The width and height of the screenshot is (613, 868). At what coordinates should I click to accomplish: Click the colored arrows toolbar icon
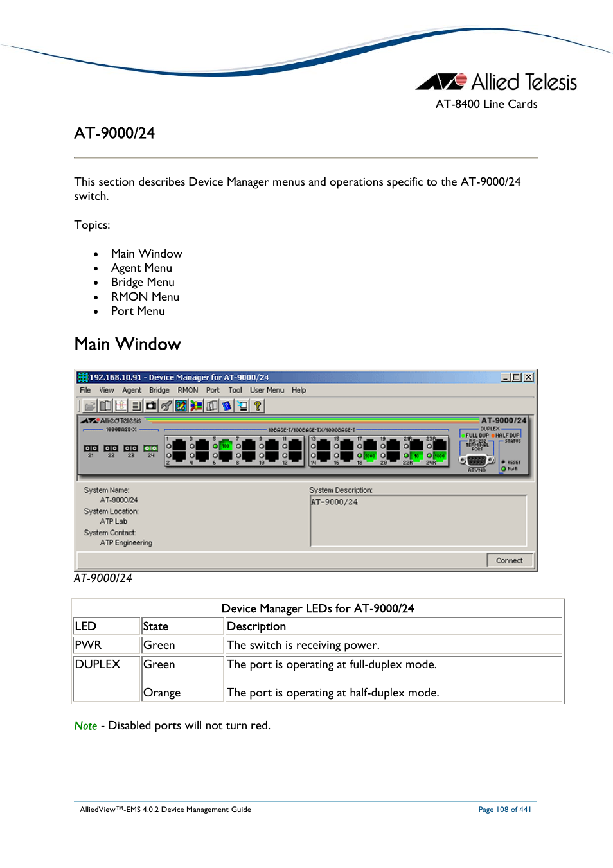196,406
